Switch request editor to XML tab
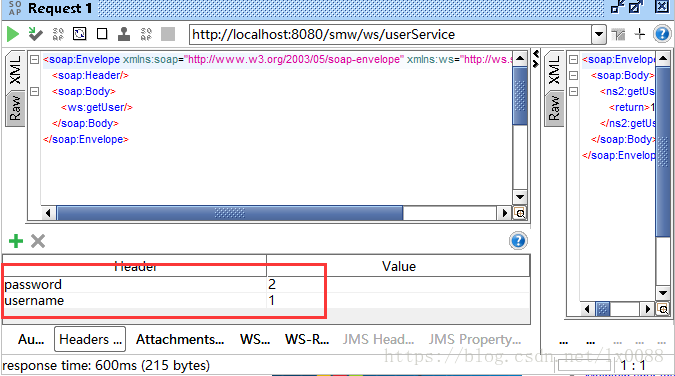The height and width of the screenshot is (376, 675). 15,70
